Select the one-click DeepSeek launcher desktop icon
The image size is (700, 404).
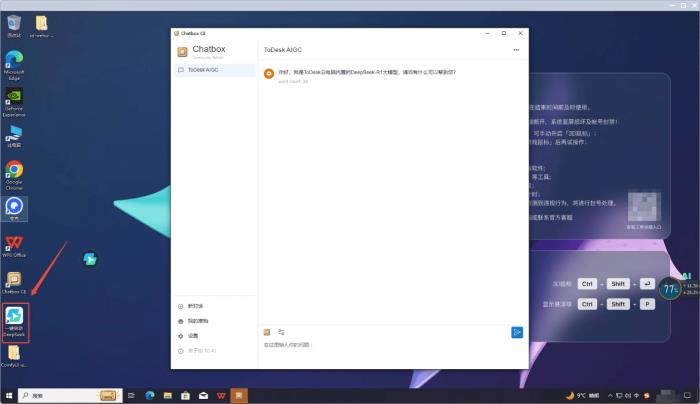(x=15, y=322)
